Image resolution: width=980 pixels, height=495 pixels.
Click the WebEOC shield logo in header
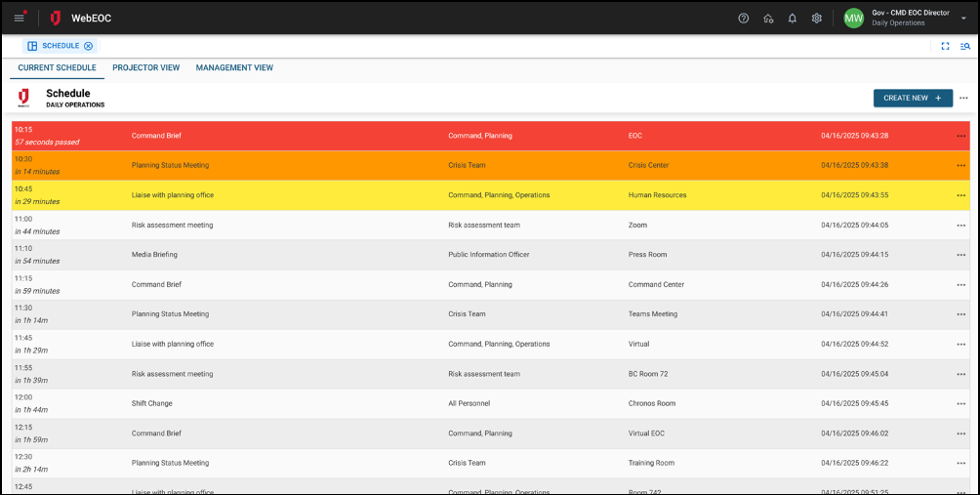tap(56, 18)
